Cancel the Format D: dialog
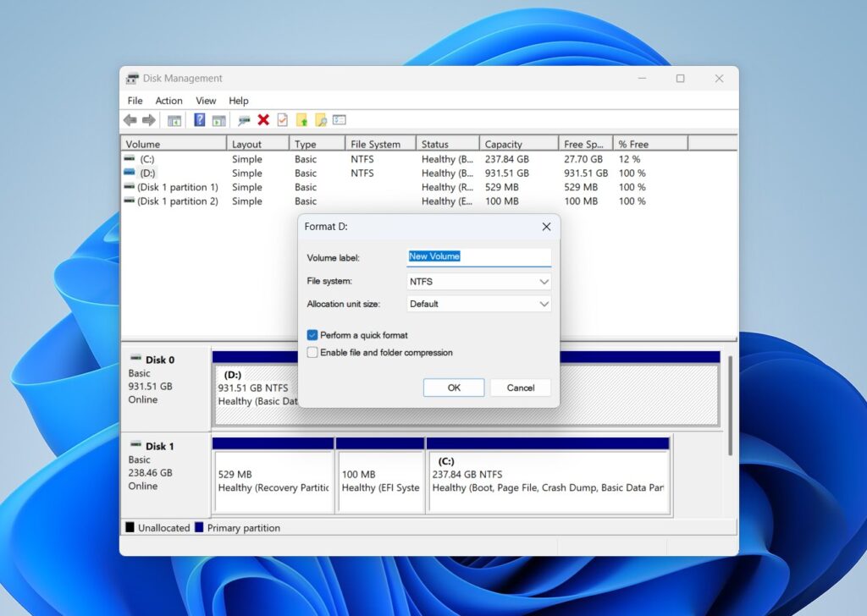 (521, 387)
